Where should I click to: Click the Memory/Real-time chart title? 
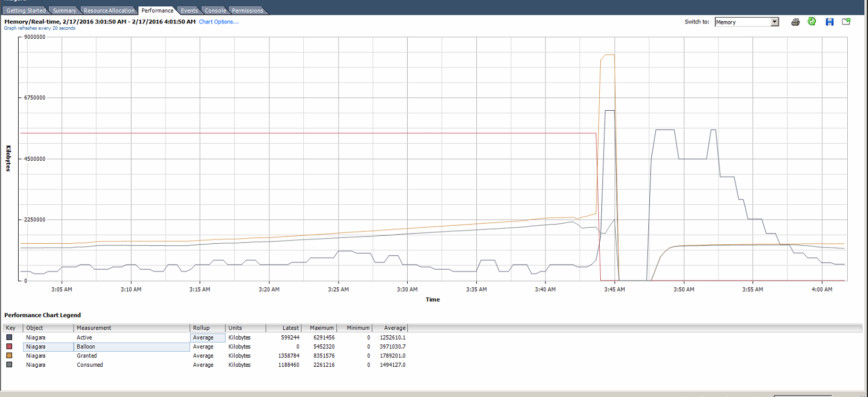(100, 22)
